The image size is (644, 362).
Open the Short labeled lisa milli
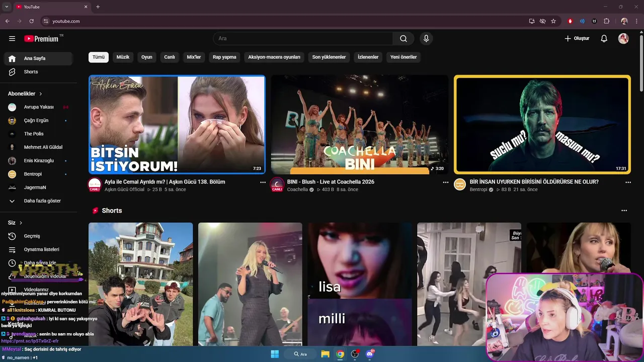tap(360, 284)
